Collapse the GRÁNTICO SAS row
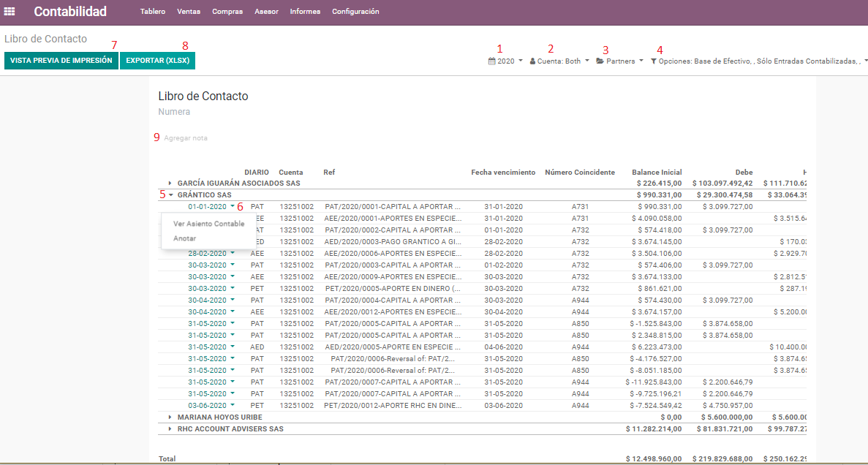Image resolution: width=868 pixels, height=465 pixels. point(171,195)
